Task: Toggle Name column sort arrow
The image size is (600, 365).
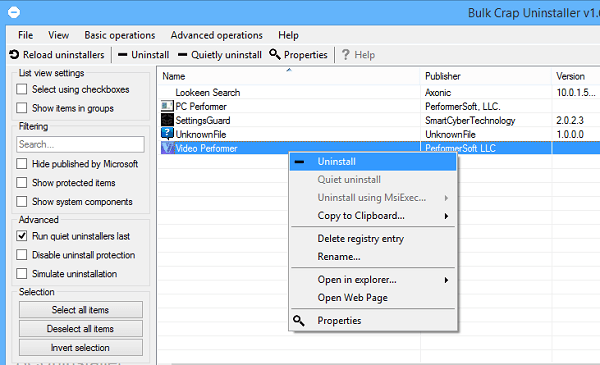Action: [x=289, y=70]
